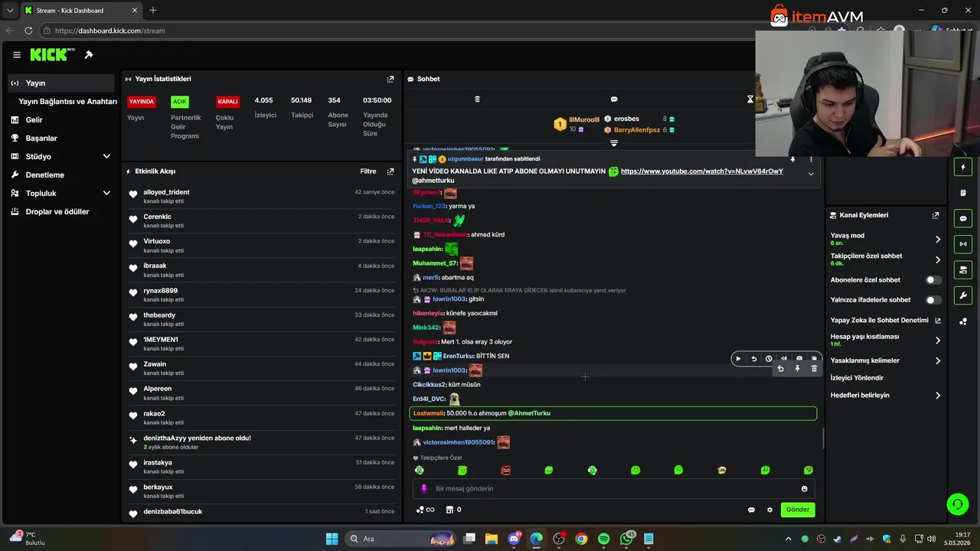Expand the chat leaderboard arrow

(613, 143)
